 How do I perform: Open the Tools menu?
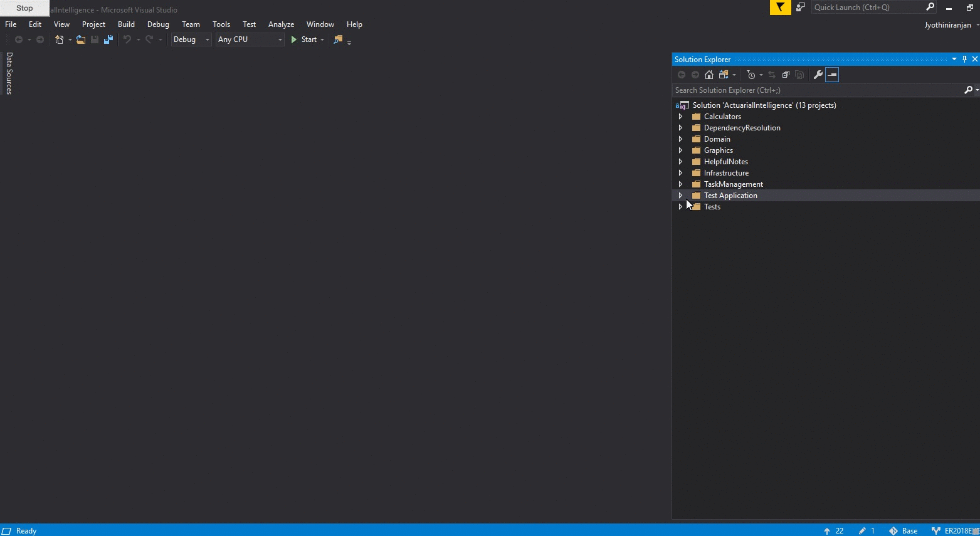221,24
